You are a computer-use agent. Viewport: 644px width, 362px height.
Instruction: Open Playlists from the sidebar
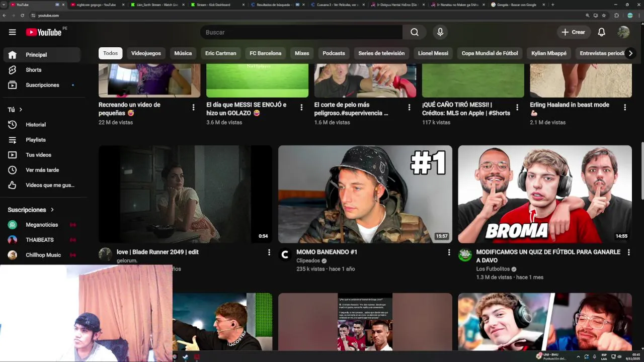(x=41, y=140)
